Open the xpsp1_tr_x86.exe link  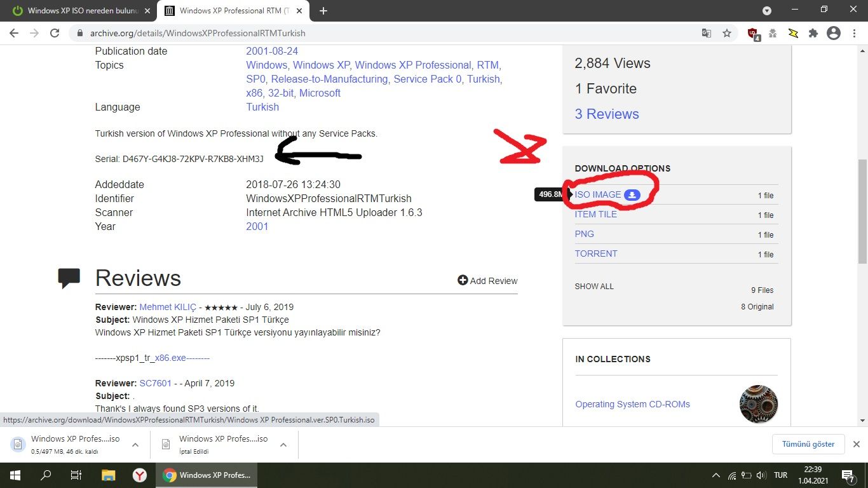click(x=182, y=358)
